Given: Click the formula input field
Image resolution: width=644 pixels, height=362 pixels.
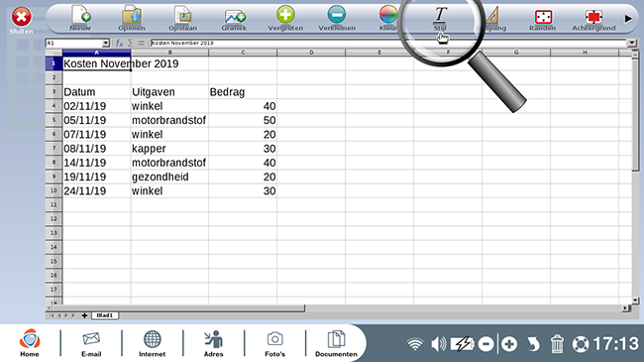Looking at the screenshot, I should pos(388,43).
